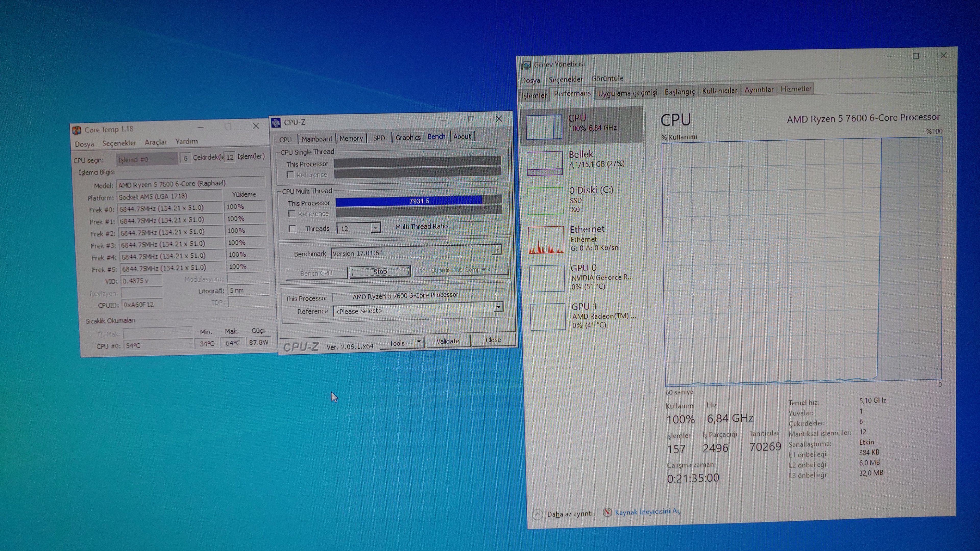Switch to the Hizmetler tab
Screen dimensions: 980x551
click(796, 89)
